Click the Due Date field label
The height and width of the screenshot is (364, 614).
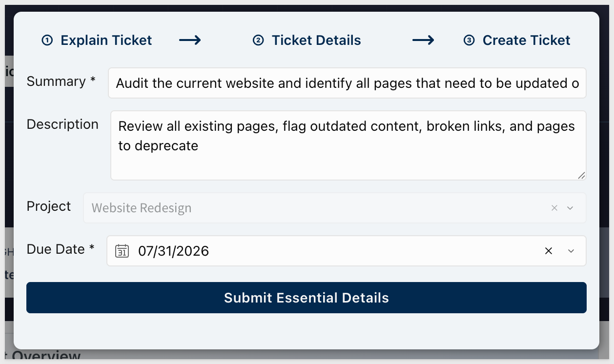pyautogui.click(x=61, y=249)
